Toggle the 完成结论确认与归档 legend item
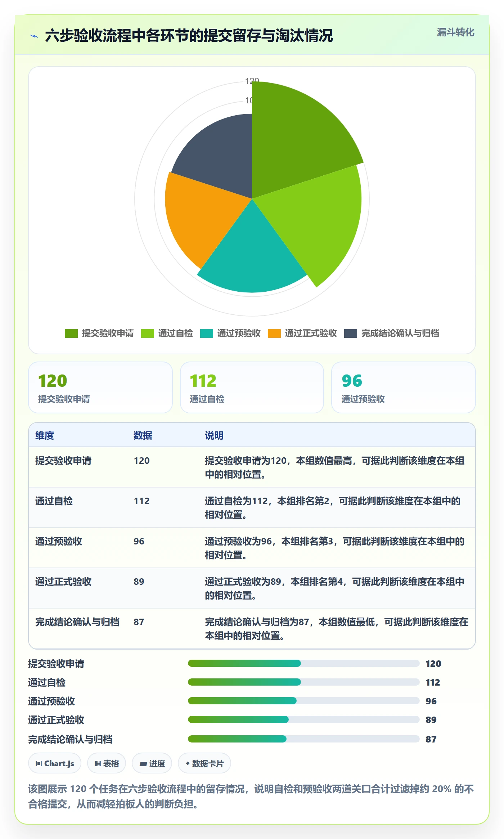 tap(391, 333)
